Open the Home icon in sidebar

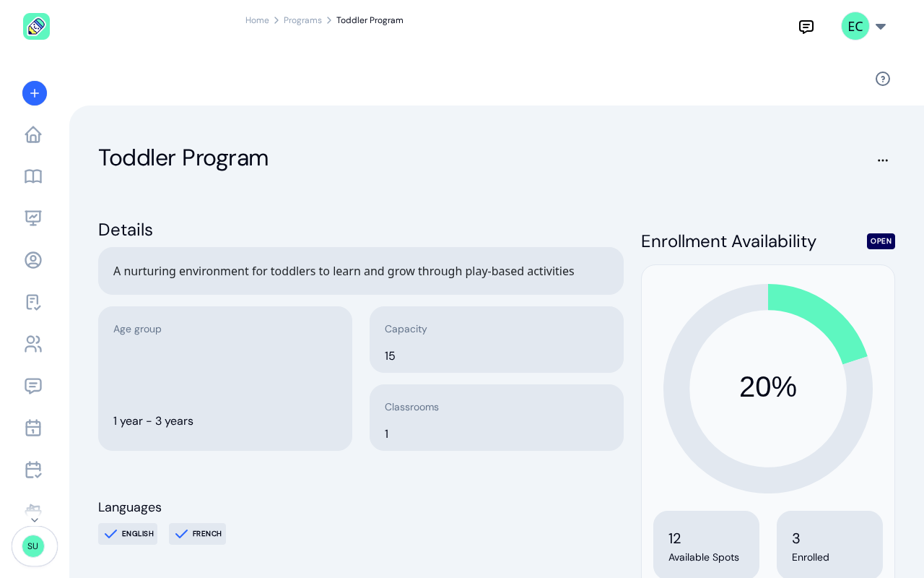click(33, 134)
